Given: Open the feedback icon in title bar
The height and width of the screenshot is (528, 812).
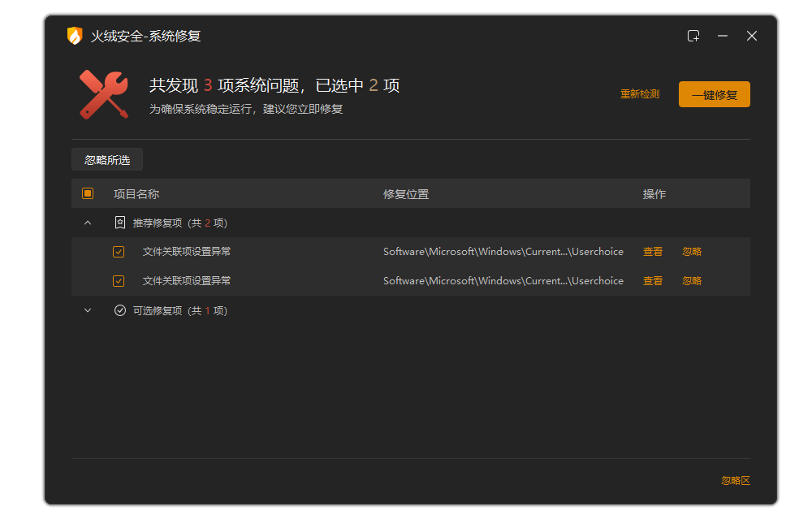Looking at the screenshot, I should tap(693, 36).
